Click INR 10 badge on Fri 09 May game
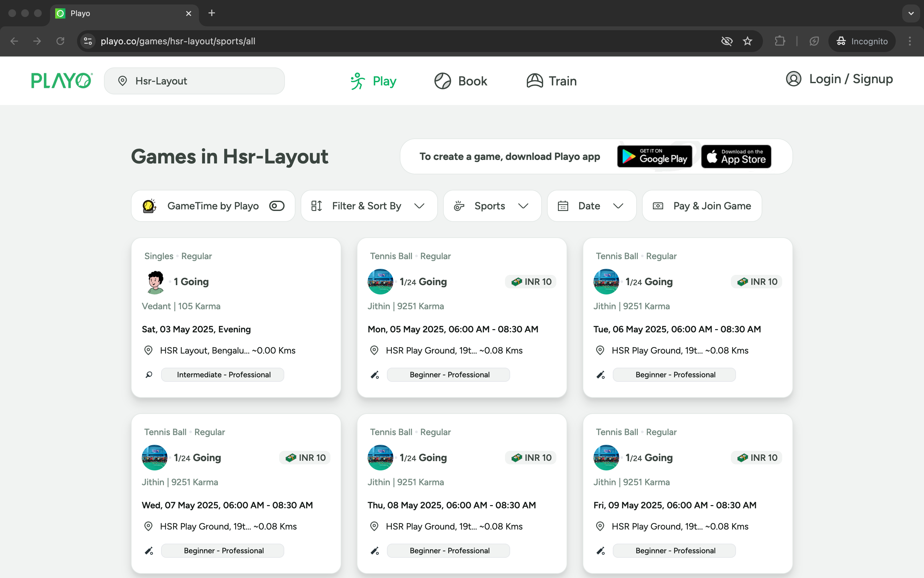 [x=757, y=458]
